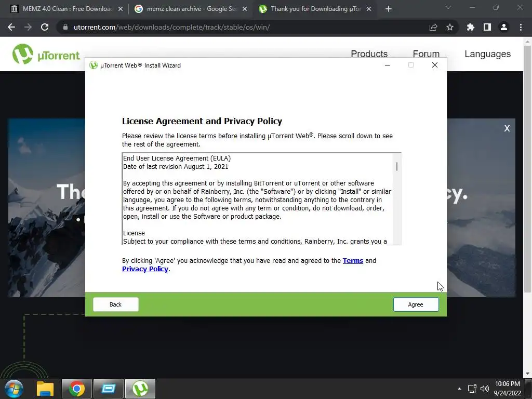Open the Products menu on website

369,54
